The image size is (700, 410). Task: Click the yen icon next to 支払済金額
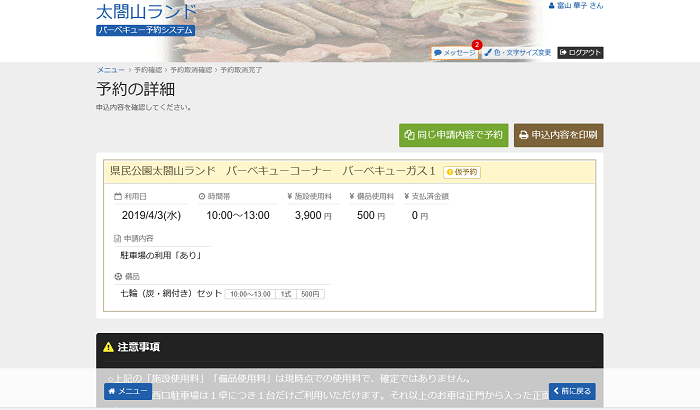coord(407,196)
